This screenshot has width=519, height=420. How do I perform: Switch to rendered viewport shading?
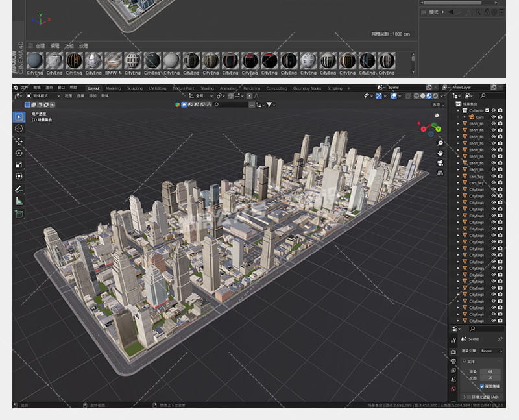click(x=435, y=95)
